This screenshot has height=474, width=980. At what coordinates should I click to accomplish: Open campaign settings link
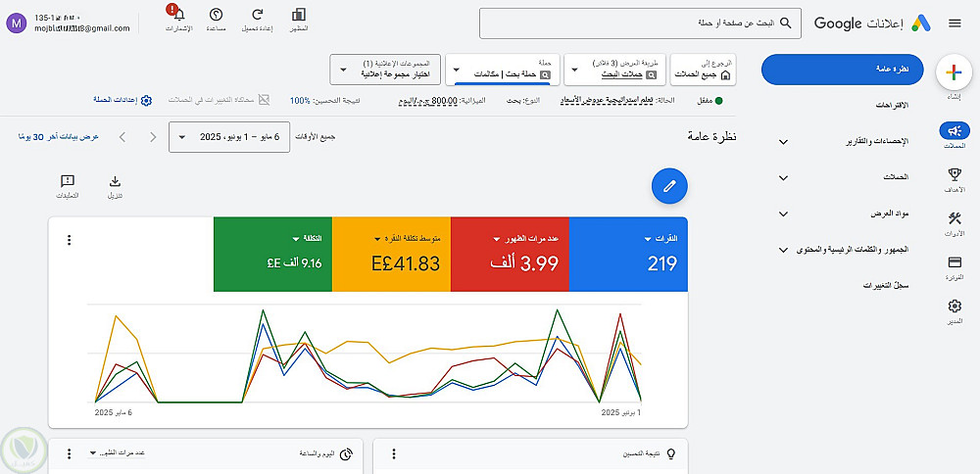coord(116,100)
